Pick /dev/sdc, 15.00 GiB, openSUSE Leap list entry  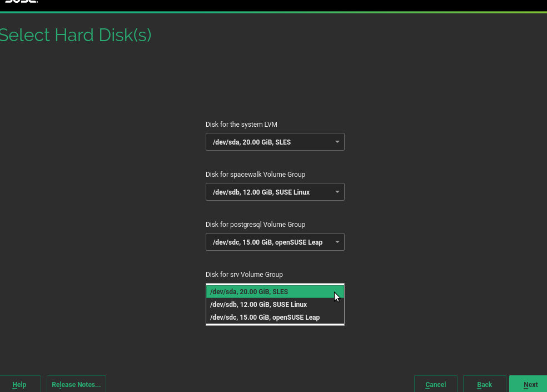click(275, 317)
